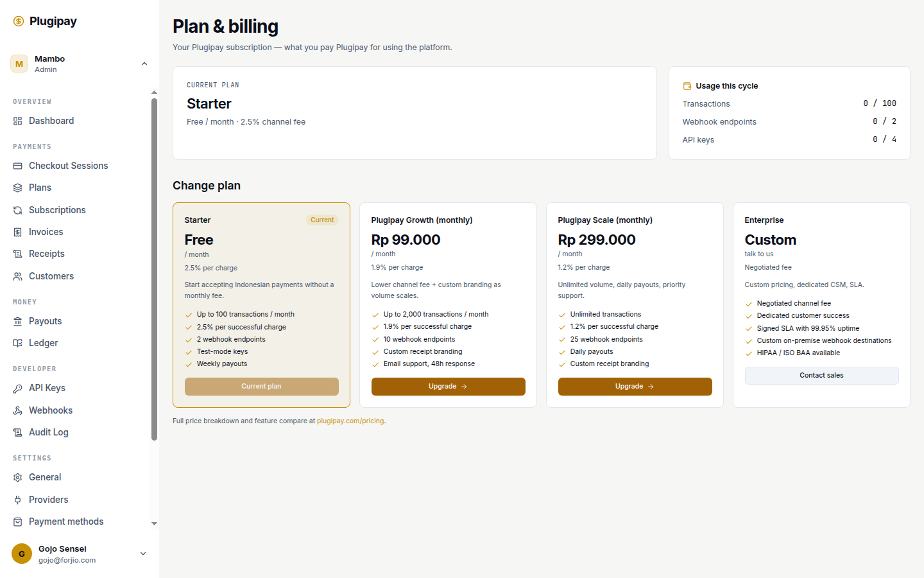924x578 pixels.
Task: Click the Rp 99.000 price
Action: point(406,240)
